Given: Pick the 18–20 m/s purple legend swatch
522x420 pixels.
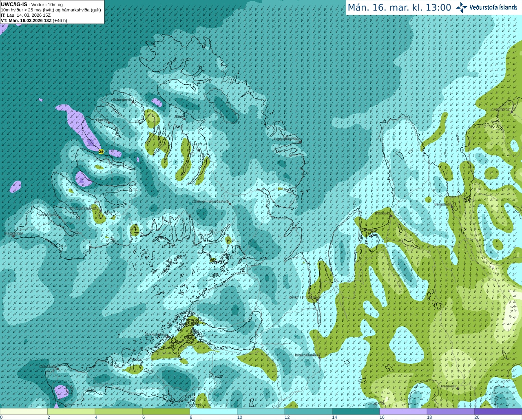Looking at the screenshot, I should coord(451,411).
